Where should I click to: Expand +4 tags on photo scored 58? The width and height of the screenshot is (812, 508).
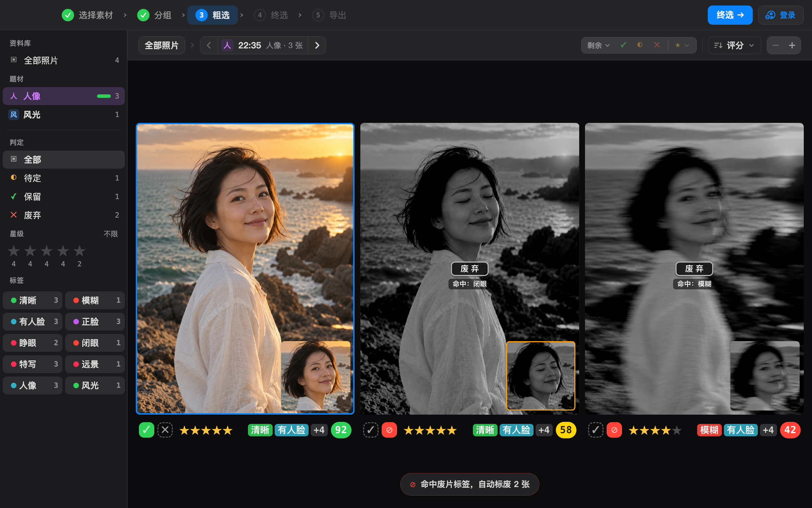[544, 430]
